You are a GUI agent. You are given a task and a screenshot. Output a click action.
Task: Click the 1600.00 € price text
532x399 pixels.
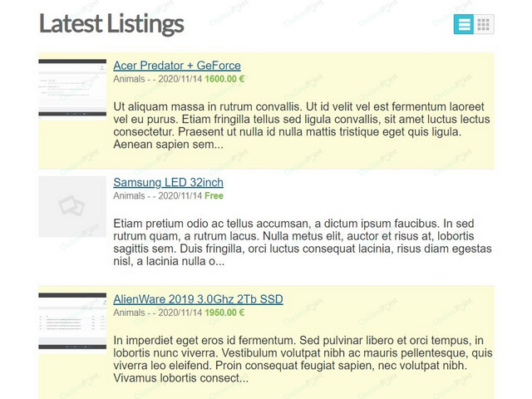[224, 79]
